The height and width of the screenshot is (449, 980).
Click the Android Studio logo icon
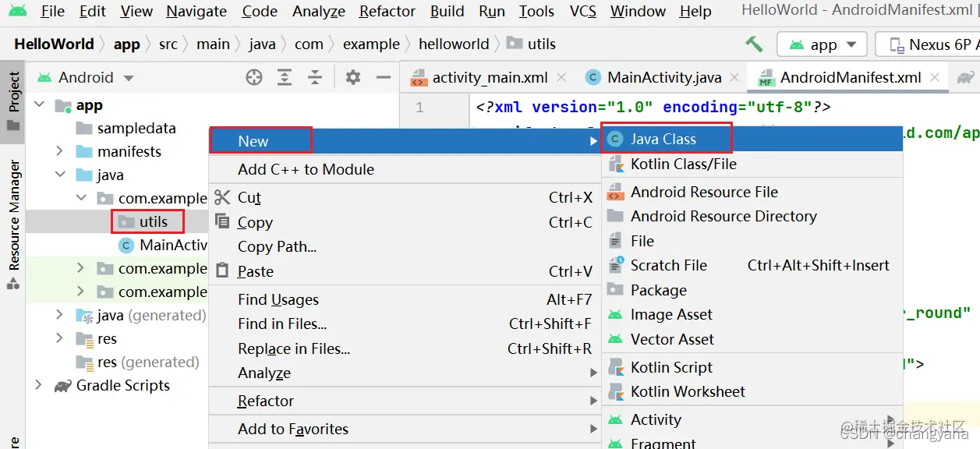[17, 11]
